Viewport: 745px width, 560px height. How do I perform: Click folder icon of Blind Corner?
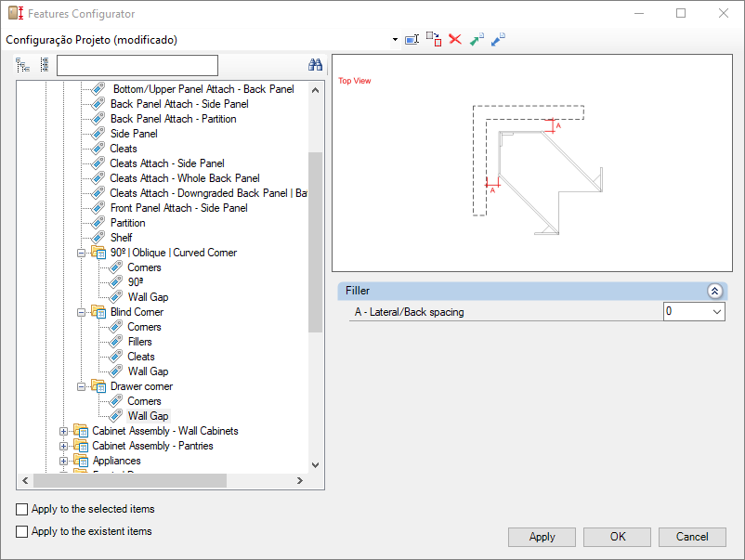point(98,312)
